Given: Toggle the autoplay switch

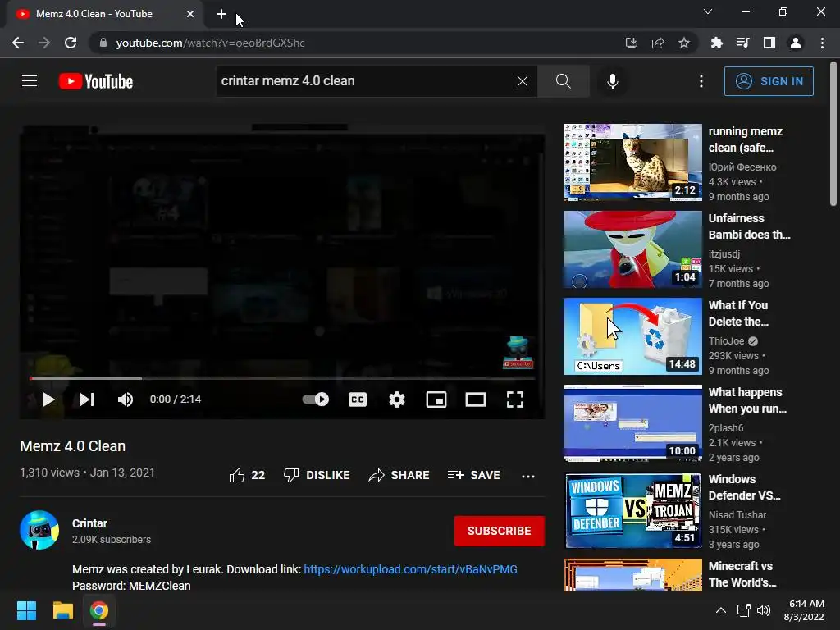Looking at the screenshot, I should 316,399.
